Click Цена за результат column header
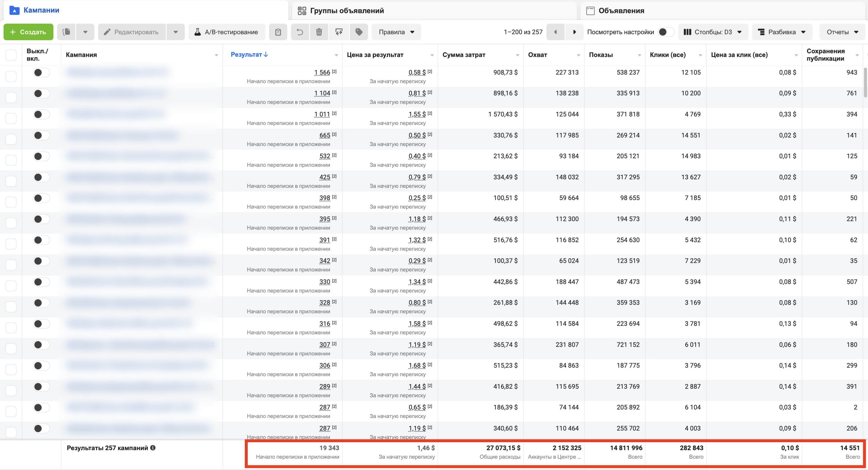Viewport: 868px width, 470px height. click(x=375, y=55)
